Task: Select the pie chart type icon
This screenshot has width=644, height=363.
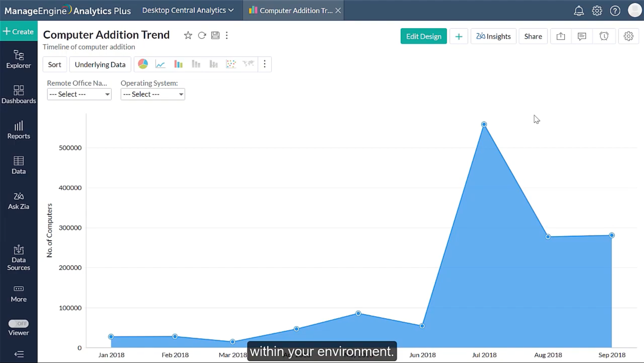Action: [143, 64]
